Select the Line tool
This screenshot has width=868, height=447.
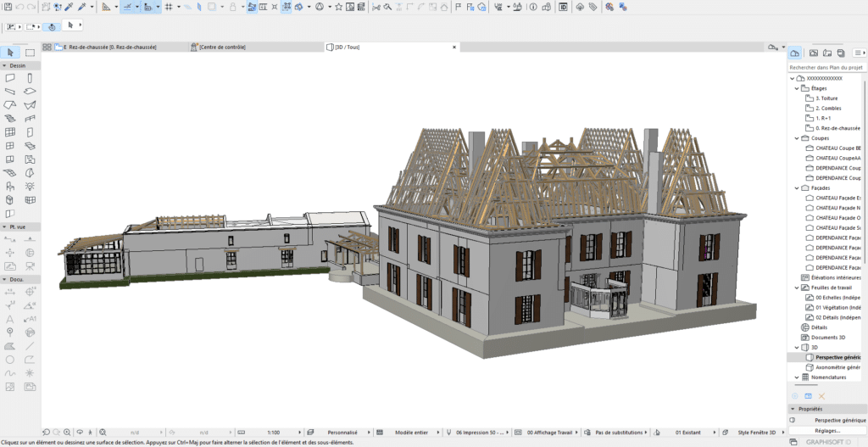pyautogui.click(x=30, y=346)
